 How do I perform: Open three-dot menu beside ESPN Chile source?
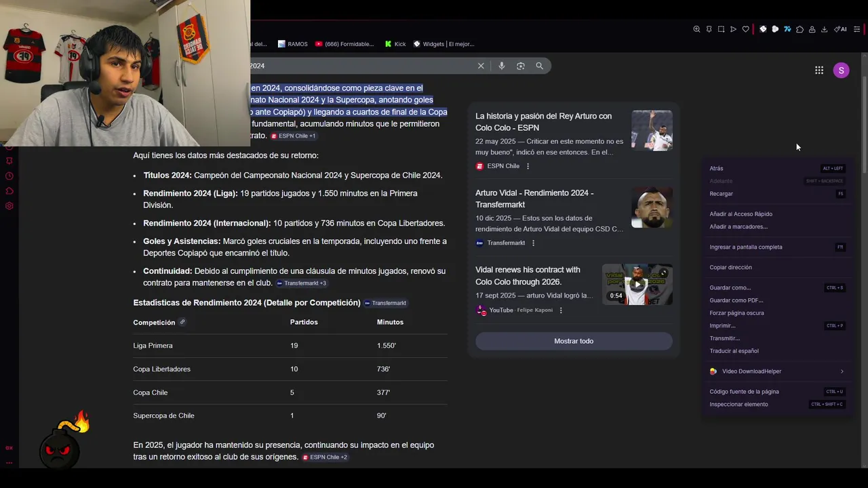528,166
